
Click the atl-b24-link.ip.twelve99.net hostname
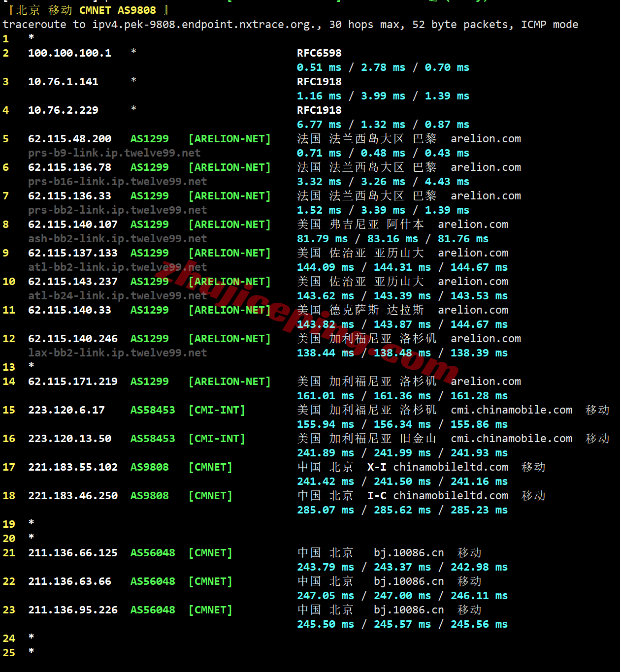[117, 296]
